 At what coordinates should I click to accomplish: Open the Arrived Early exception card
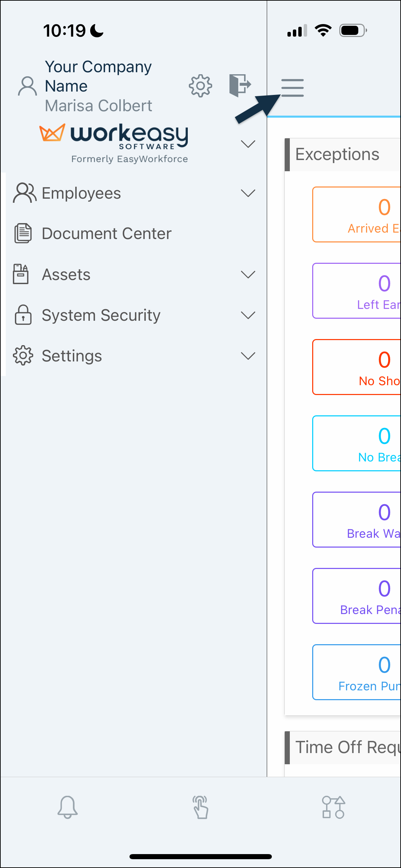357,215
